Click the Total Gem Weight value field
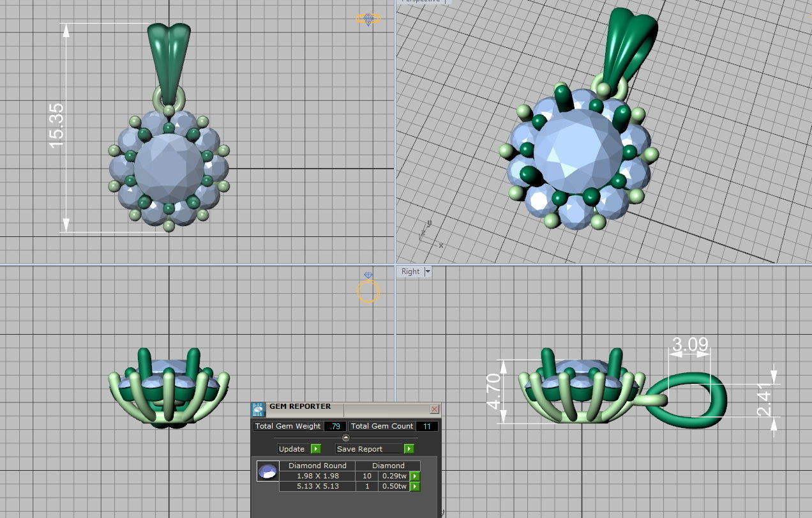Viewport: 812px width, 518px height. point(335,426)
